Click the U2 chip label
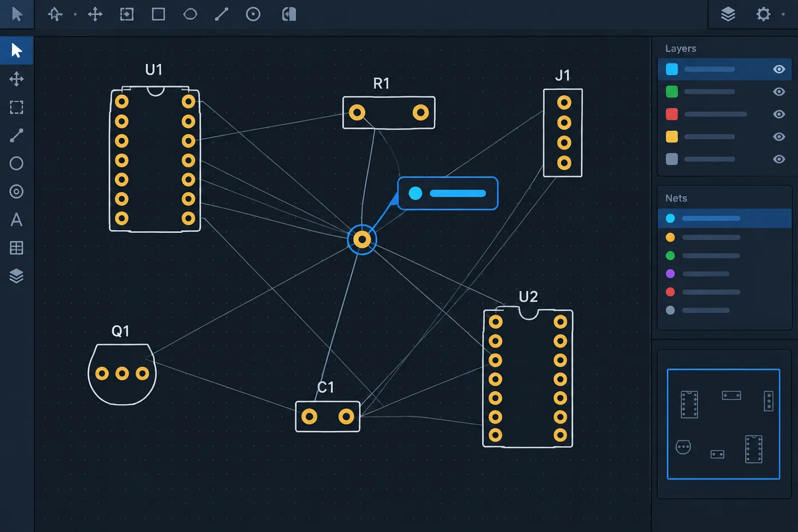Screen dimensions: 798x532 (528, 297)
